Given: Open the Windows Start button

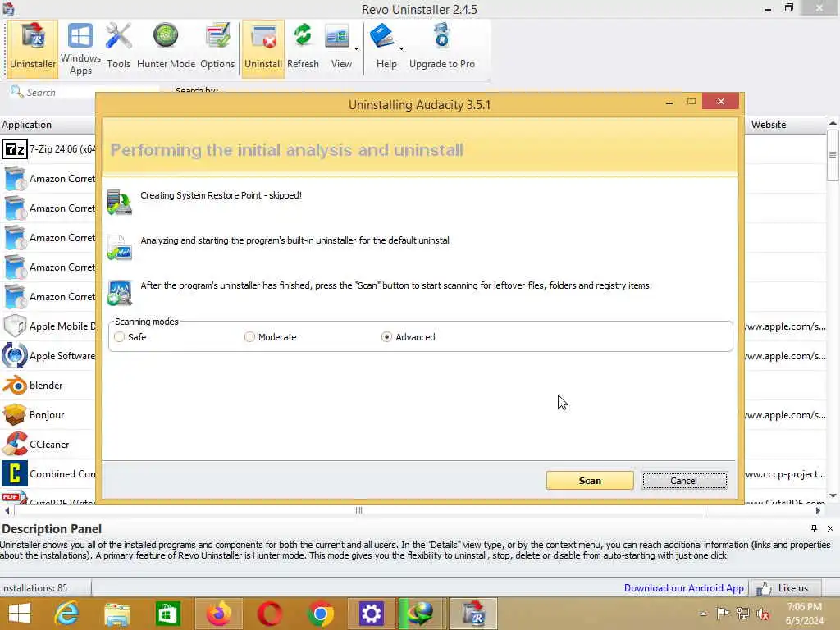Looking at the screenshot, I should coord(20,614).
